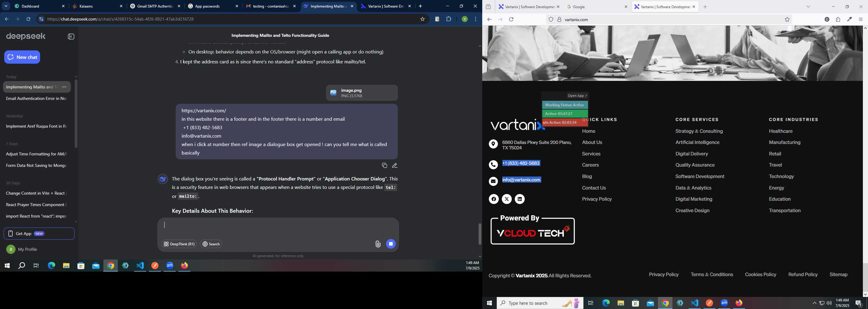Open Firefox extensions puzzle icon
The height and width of the screenshot is (309, 868).
point(838,20)
